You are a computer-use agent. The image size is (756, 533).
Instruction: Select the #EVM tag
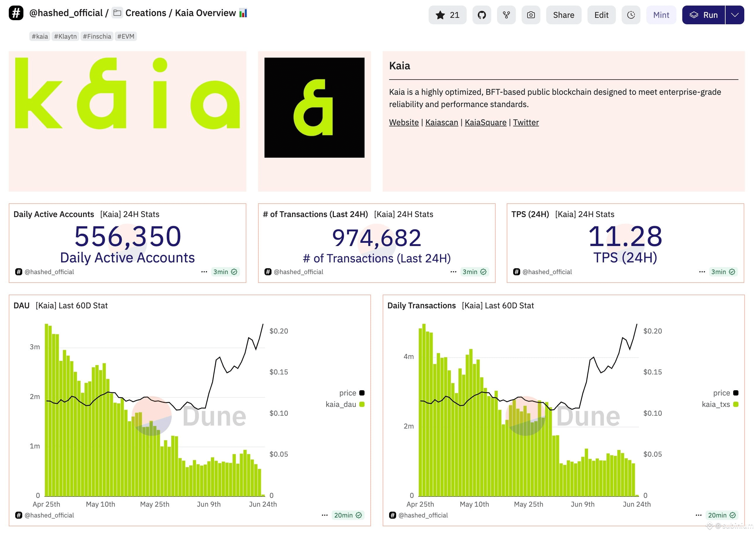pyautogui.click(x=126, y=36)
